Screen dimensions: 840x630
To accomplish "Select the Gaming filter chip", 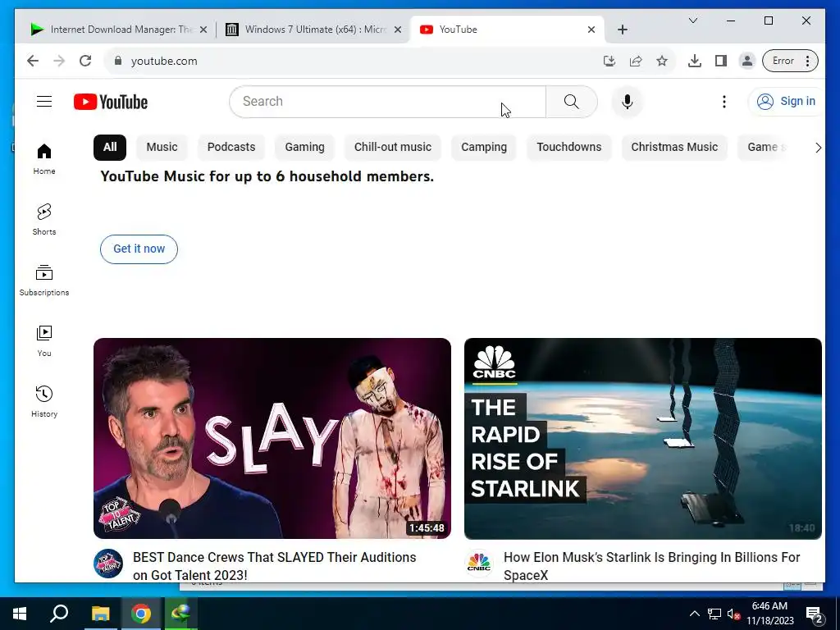I will point(304,148).
